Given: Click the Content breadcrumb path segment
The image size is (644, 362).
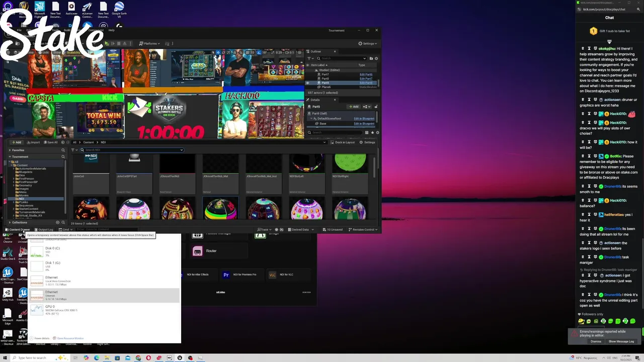Looking at the screenshot, I should (x=89, y=142).
